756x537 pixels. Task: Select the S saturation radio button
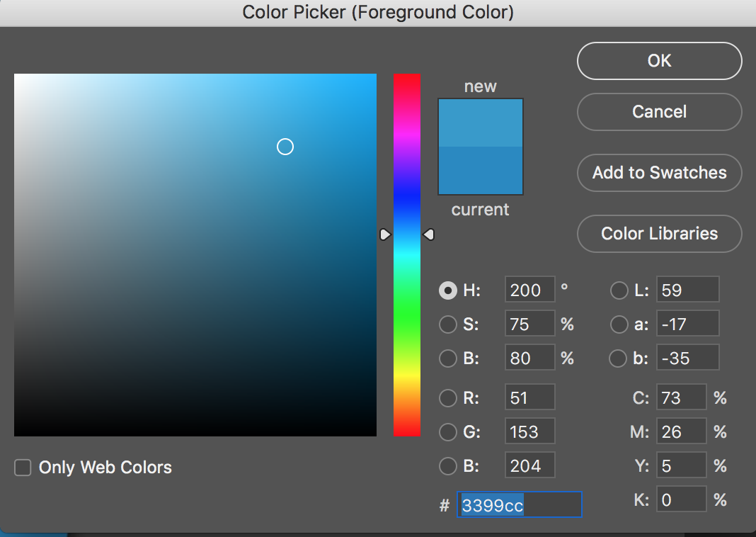pos(447,324)
